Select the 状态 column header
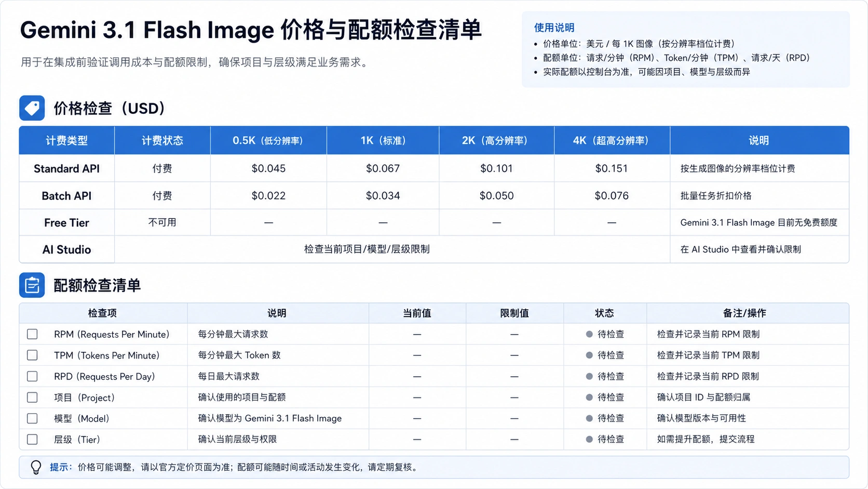This screenshot has height=489, width=868. coord(604,313)
